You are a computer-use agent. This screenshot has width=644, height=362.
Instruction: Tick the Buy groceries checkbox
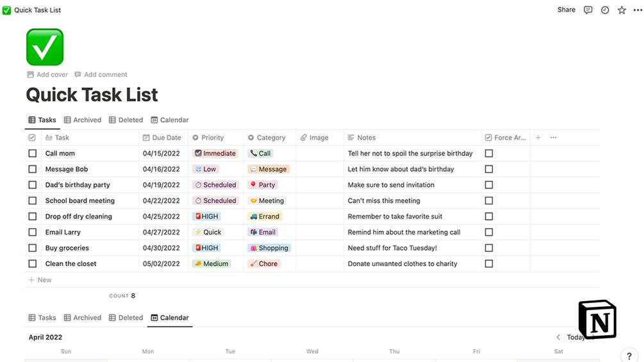[x=33, y=248]
